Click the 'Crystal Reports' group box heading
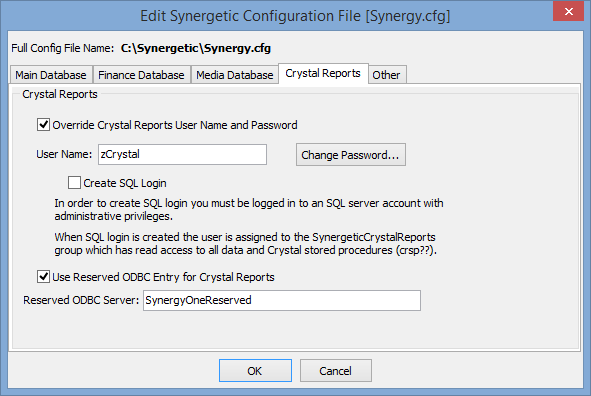591x396 pixels. tap(60, 94)
